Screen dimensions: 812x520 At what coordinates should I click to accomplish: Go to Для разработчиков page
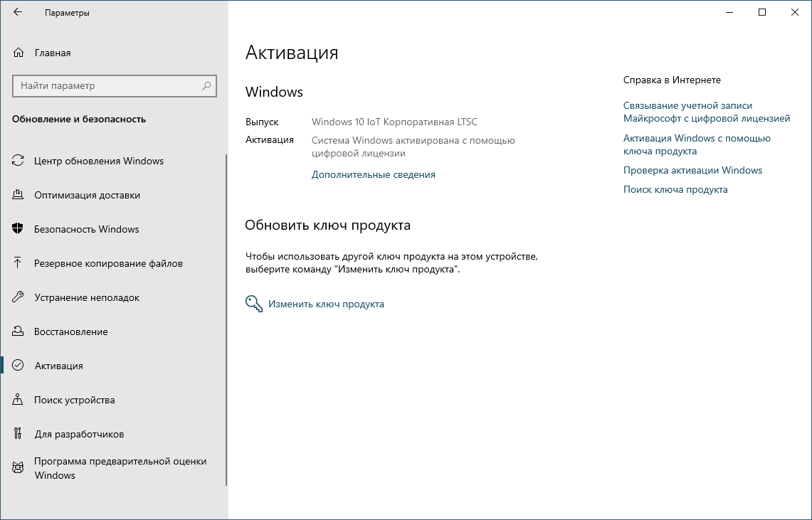coord(113,434)
